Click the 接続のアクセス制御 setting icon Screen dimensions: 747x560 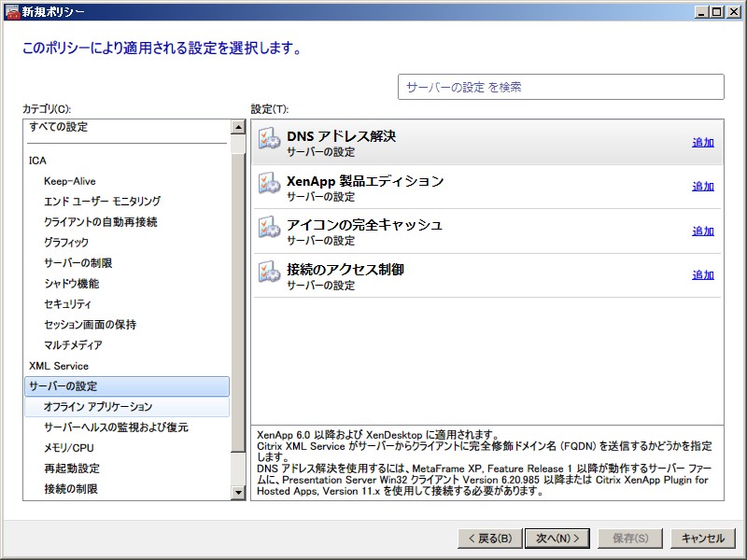269,273
